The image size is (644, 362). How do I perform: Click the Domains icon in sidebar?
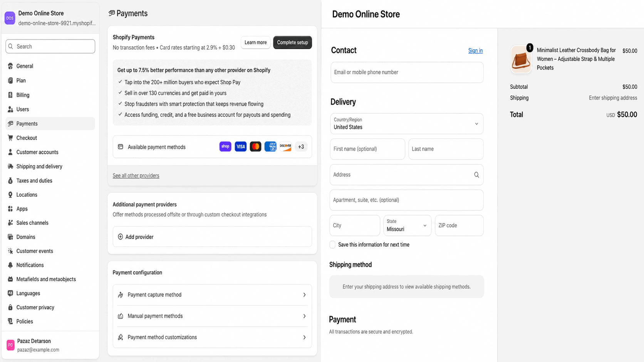(10, 237)
